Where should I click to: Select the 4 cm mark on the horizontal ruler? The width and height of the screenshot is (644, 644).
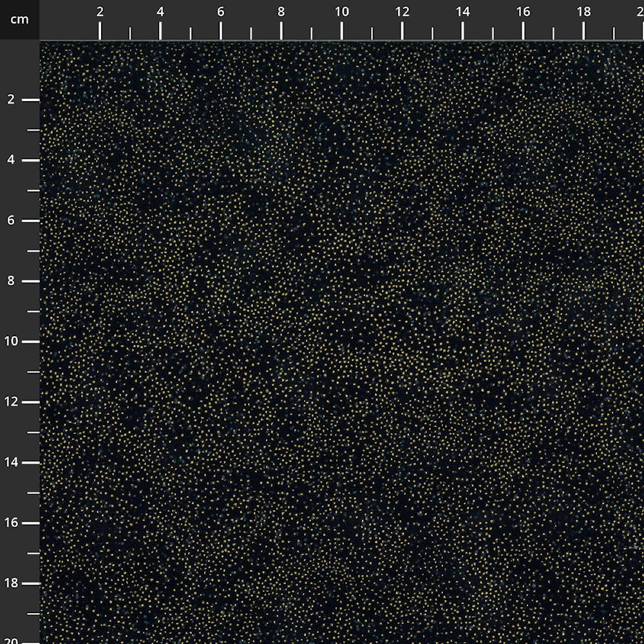(x=160, y=12)
